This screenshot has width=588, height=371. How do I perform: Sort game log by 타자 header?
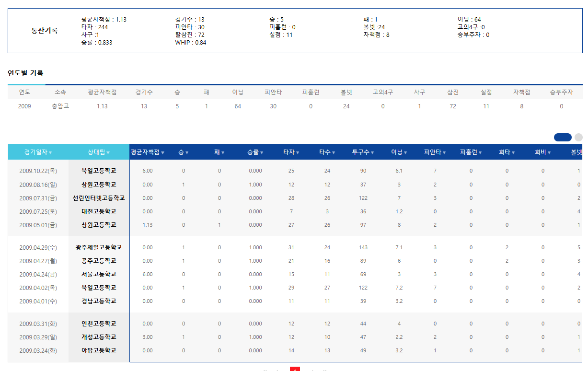pyautogui.click(x=291, y=152)
